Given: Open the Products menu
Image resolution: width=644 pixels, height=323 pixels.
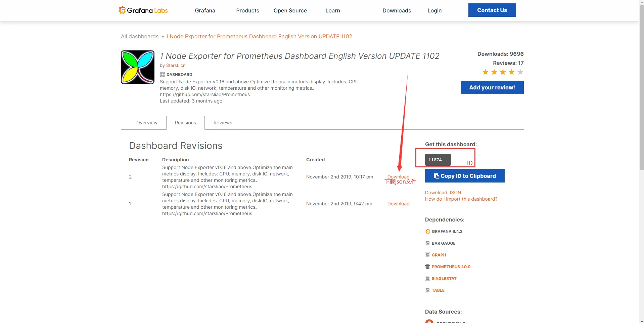Looking at the screenshot, I should tap(247, 11).
